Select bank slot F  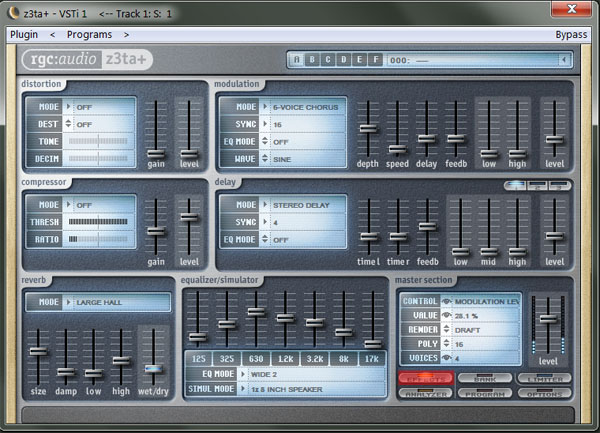click(376, 60)
